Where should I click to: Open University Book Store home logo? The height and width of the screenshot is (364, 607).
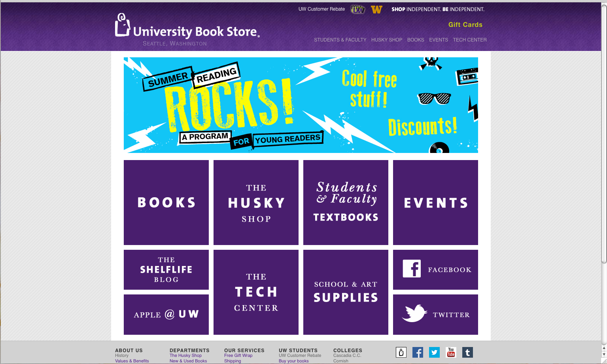click(x=187, y=30)
